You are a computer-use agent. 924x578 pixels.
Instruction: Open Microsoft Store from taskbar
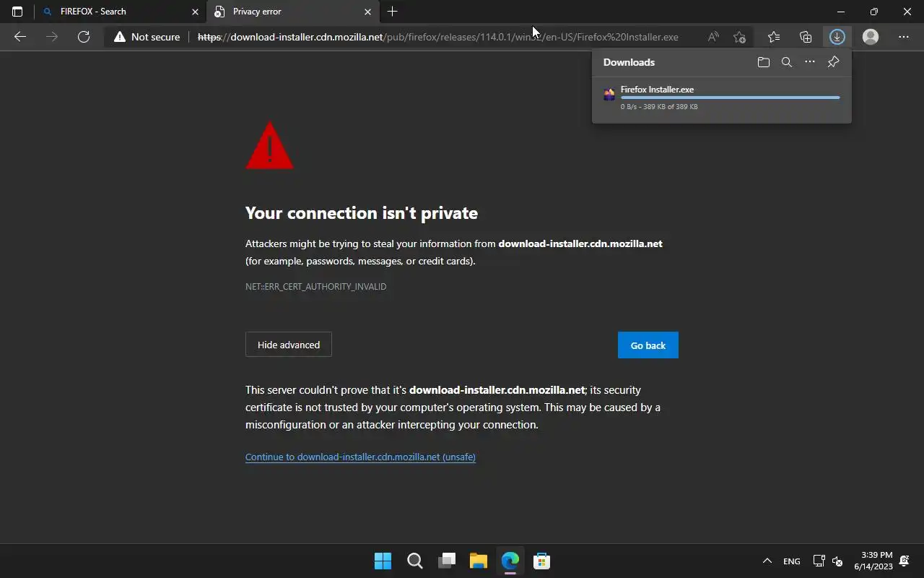point(542,561)
